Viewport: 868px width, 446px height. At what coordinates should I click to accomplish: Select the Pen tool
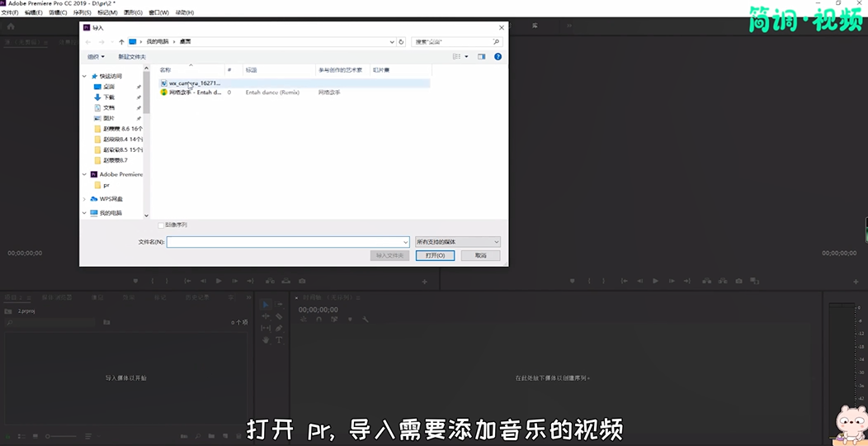tap(279, 328)
